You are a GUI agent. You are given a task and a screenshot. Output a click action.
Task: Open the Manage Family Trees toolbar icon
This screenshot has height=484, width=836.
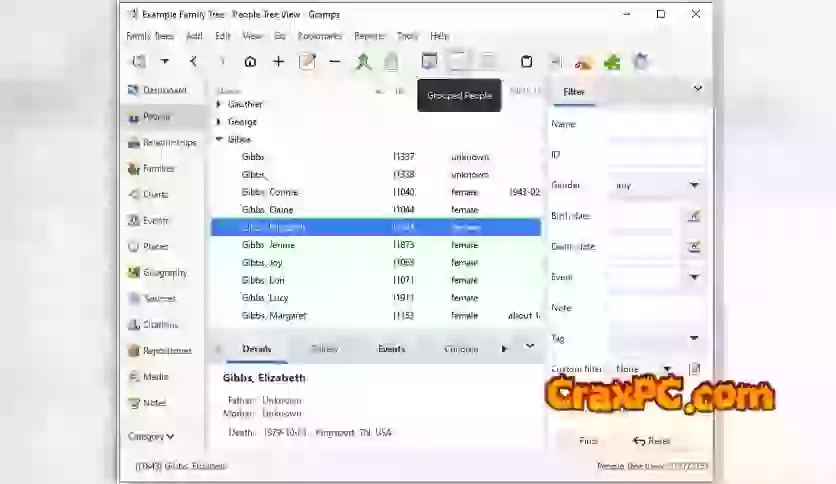pos(139,62)
